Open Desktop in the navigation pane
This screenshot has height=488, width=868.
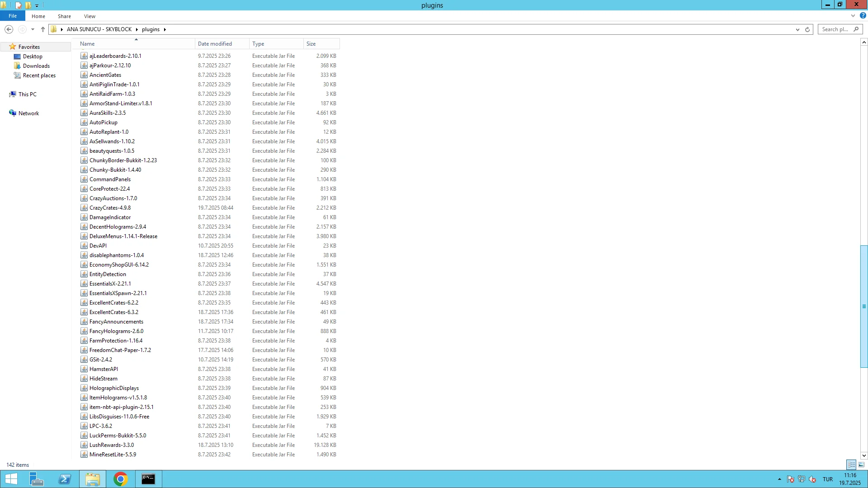coord(33,56)
